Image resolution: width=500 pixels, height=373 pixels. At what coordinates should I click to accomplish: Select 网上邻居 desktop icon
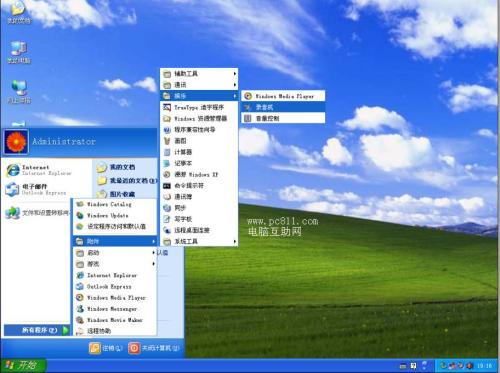(x=19, y=92)
